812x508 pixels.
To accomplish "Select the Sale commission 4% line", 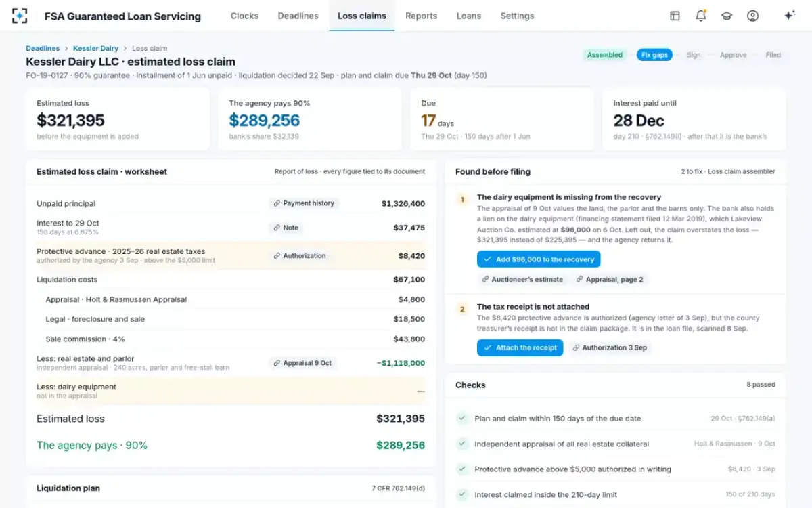I will 231,339.
